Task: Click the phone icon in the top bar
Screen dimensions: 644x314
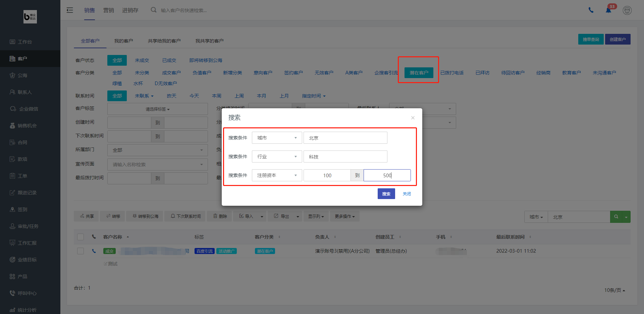Action: 591,10
